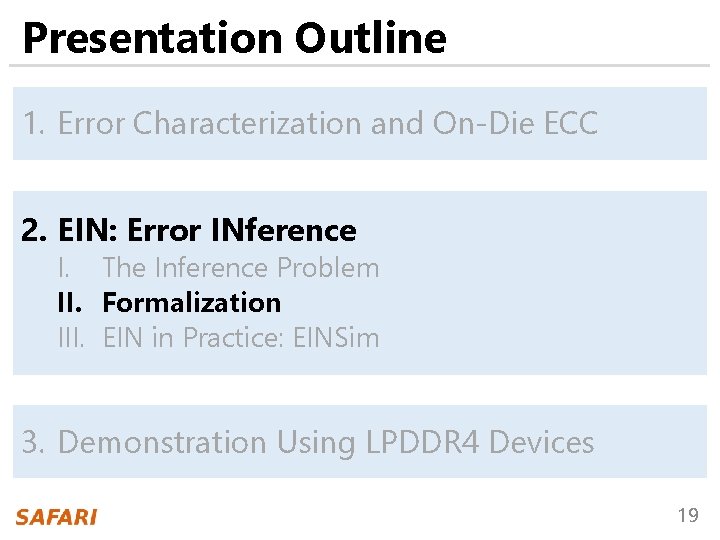The image size is (720, 540).
Task: Click Roman numeral "I." marker
Action: coord(63,268)
